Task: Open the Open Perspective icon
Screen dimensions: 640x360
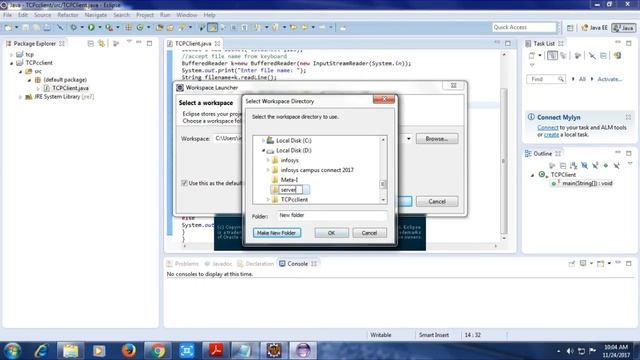Action: (570, 28)
